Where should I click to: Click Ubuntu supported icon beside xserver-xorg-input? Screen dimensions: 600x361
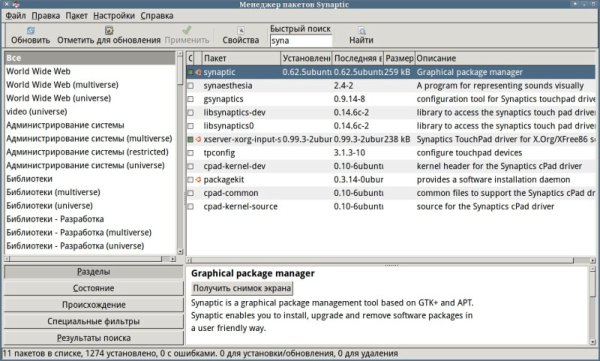[x=198, y=139]
